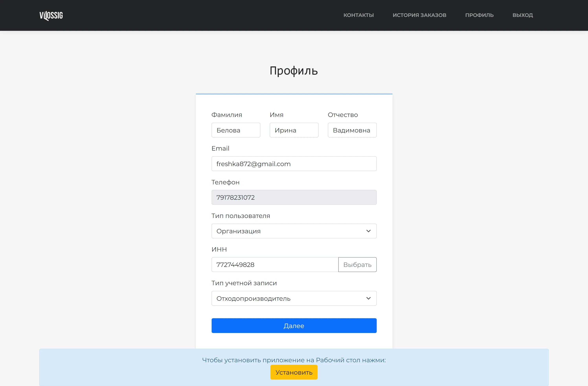This screenshot has width=588, height=386.
Task: Click chevron arrow on Организация select
Action: [x=368, y=231]
